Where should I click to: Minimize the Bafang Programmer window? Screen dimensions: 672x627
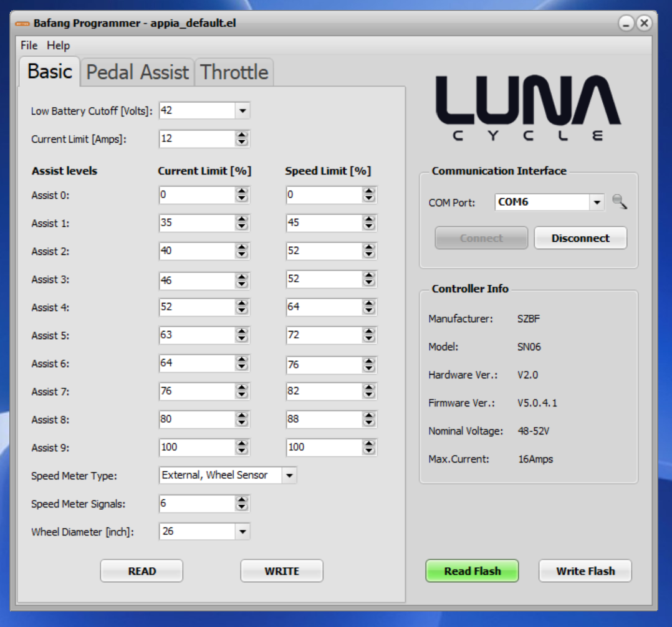[x=626, y=23]
